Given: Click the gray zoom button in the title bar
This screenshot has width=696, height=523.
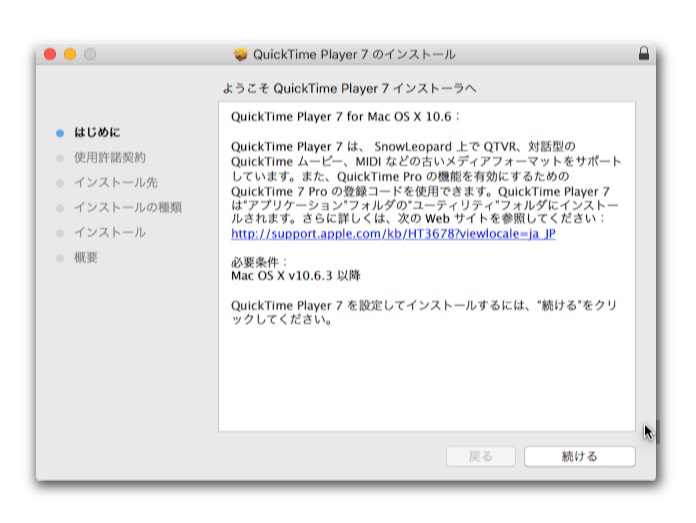Looking at the screenshot, I should point(90,54).
